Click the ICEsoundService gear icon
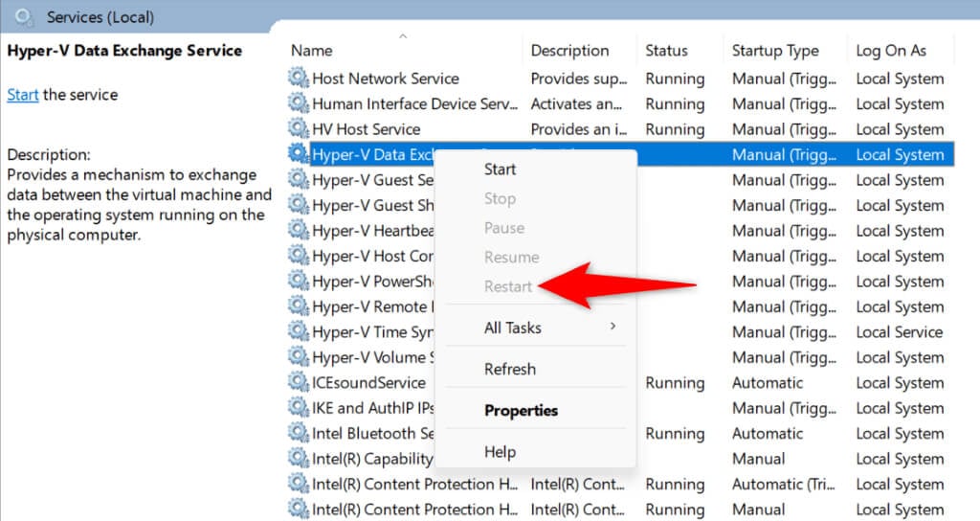Screen dimensions: 980x521 299,382
